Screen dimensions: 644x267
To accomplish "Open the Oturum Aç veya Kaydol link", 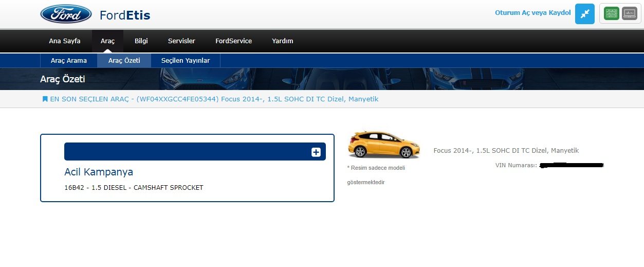I will (532, 13).
